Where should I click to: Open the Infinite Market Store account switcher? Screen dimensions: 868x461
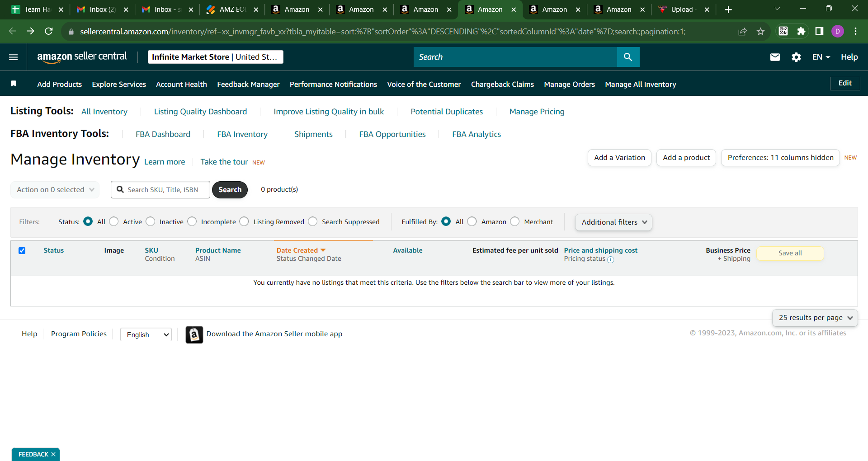point(216,57)
